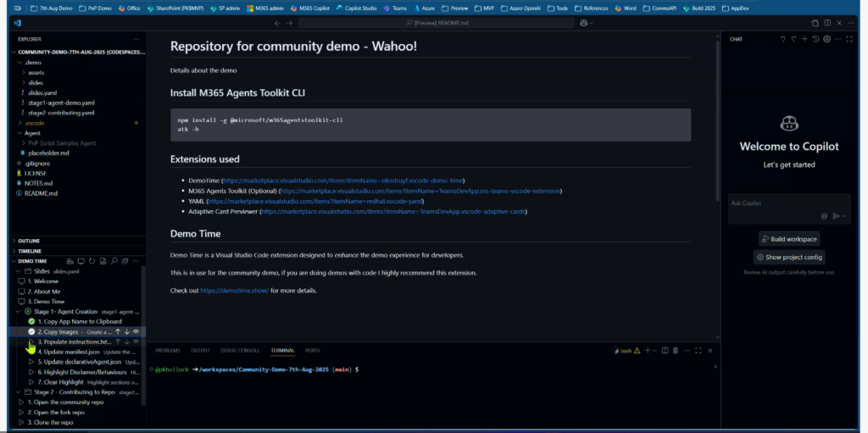Select the TERMINAL tab
The height and width of the screenshot is (433, 868).
tap(282, 351)
